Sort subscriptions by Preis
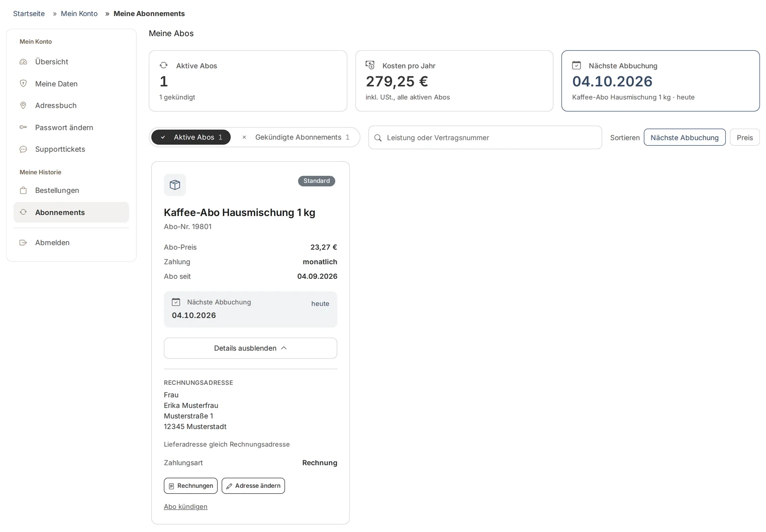Screen dimensions: 766x532 pos(745,138)
